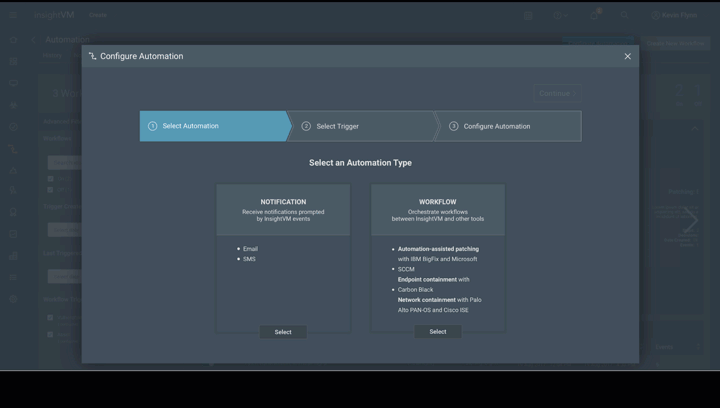Open the Kevin Flynn user menu
The height and width of the screenshot is (408, 720).
[675, 15]
